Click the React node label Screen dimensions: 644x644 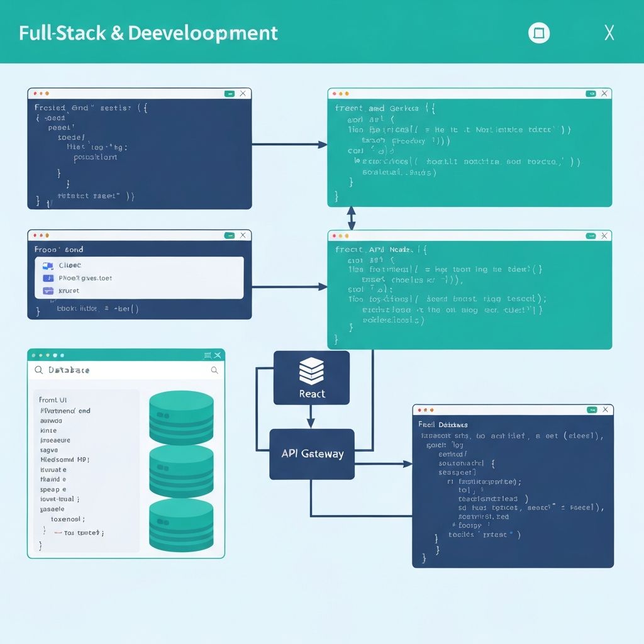(x=312, y=394)
